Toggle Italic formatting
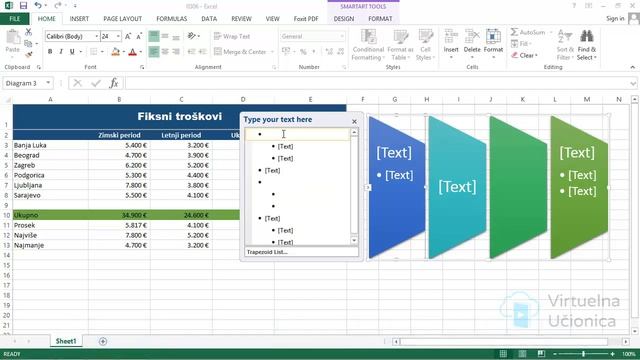The width and height of the screenshot is (640, 360). [x=61, y=52]
